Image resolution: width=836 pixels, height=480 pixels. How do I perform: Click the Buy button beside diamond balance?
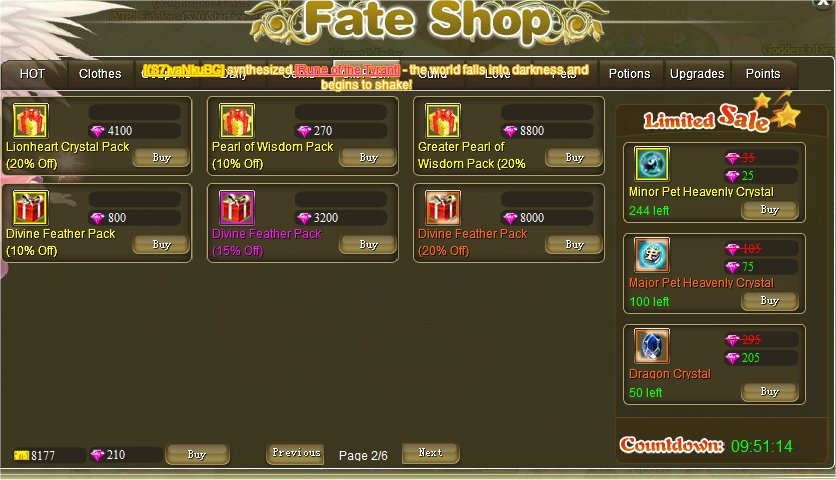coord(197,454)
